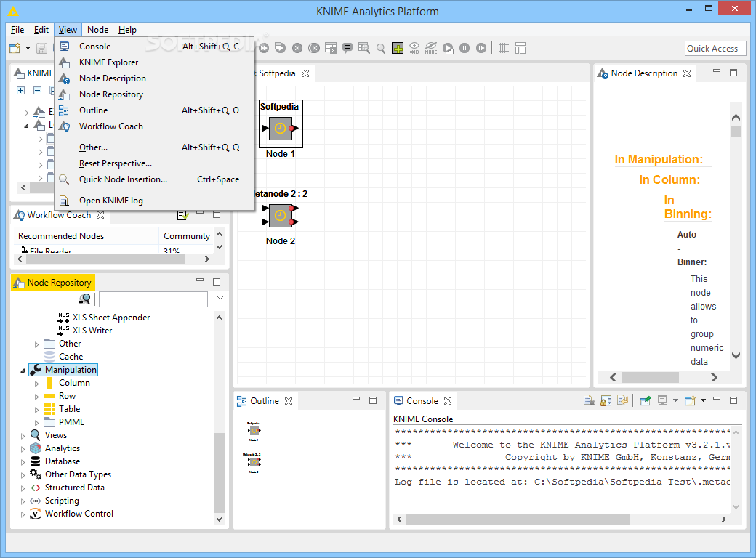
Task: Open the Help menu
Action: (127, 29)
